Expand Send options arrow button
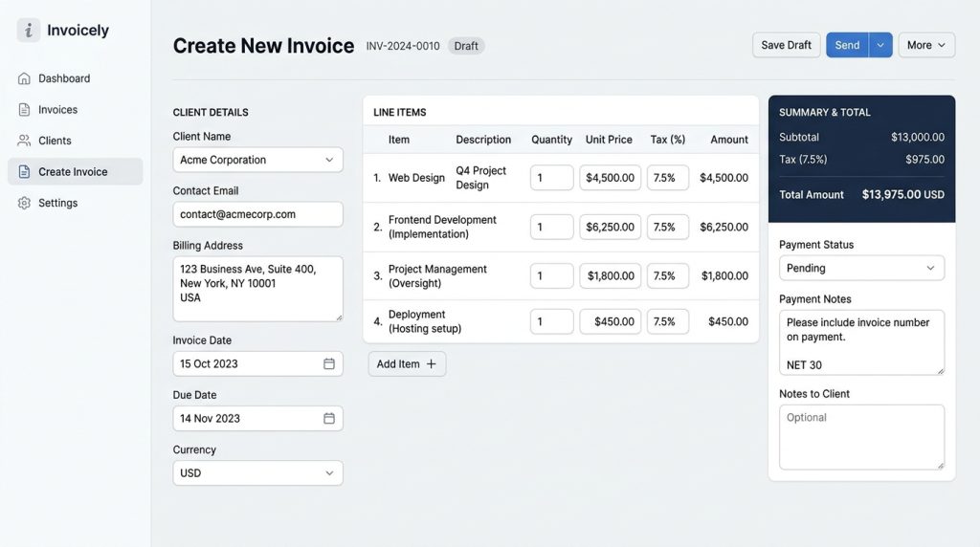 click(880, 45)
